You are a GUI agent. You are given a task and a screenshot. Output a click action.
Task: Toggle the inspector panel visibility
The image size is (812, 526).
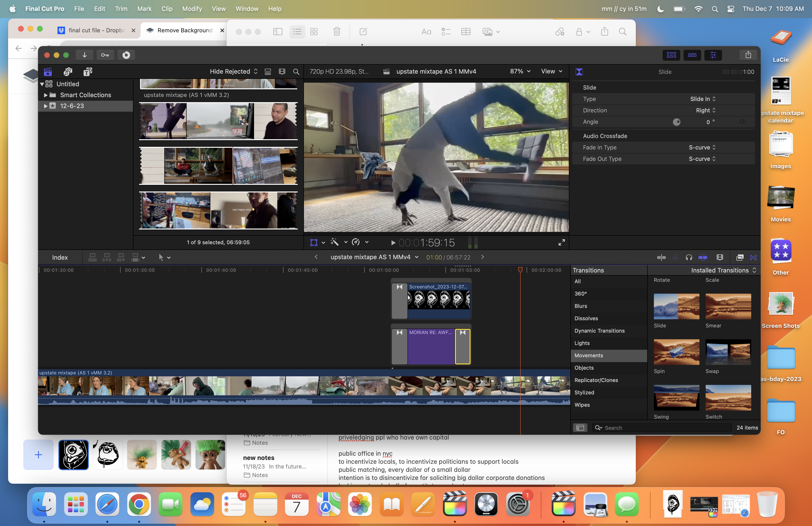pos(713,55)
